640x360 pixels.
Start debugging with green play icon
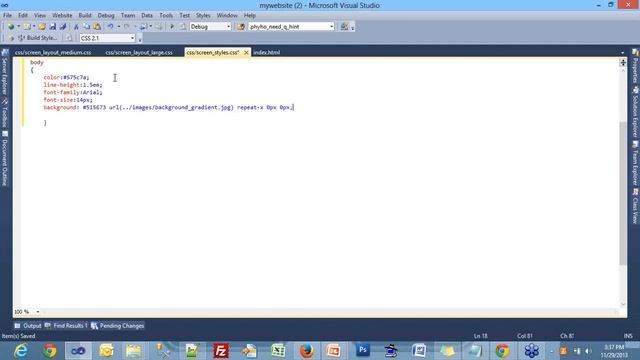(172, 27)
